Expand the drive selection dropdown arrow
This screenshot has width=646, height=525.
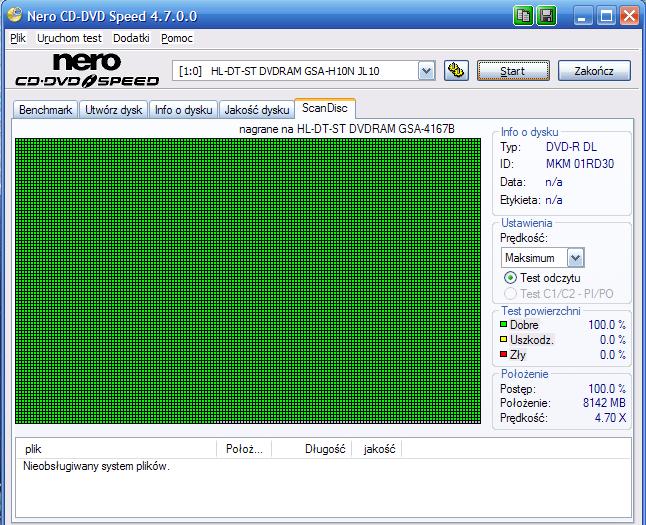point(426,71)
